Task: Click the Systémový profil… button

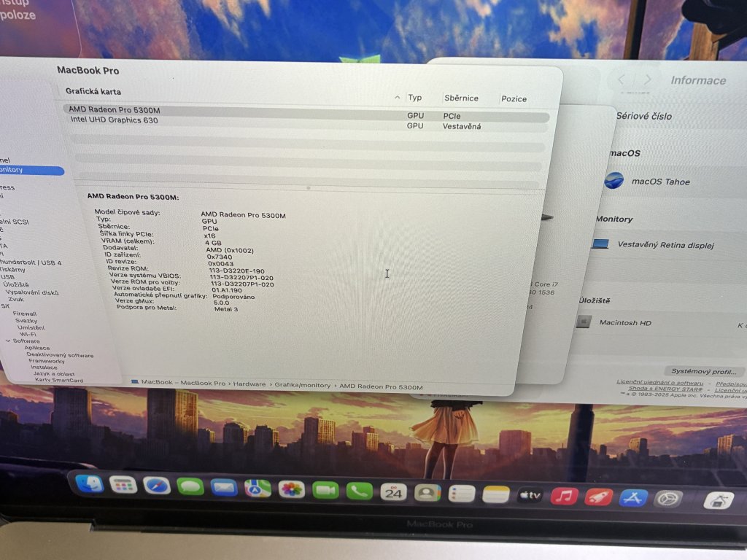Action: point(704,371)
